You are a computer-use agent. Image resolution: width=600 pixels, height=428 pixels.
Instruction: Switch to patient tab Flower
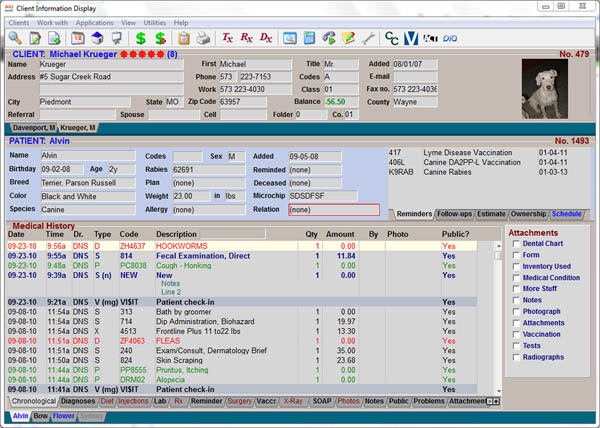[64, 416]
